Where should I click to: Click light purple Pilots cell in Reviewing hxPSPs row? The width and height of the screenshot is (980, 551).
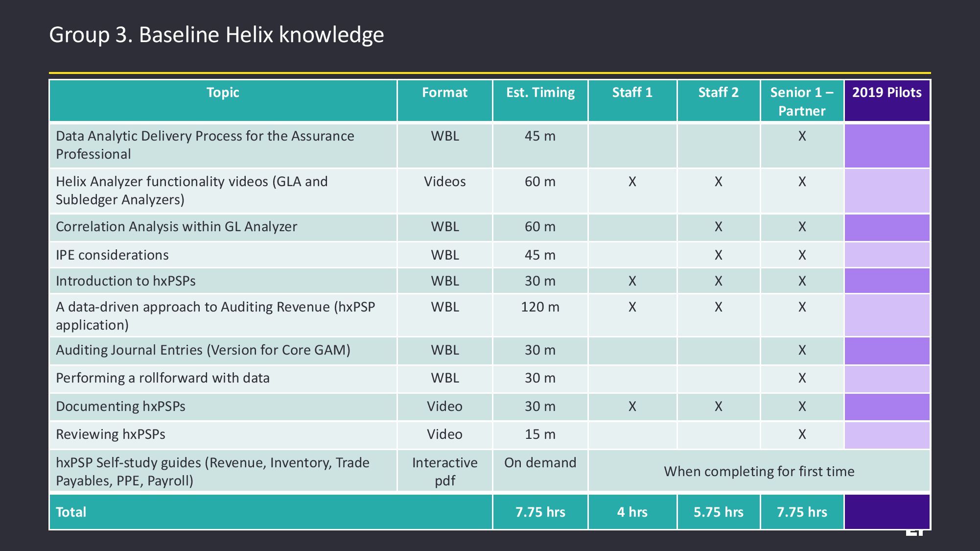887,435
